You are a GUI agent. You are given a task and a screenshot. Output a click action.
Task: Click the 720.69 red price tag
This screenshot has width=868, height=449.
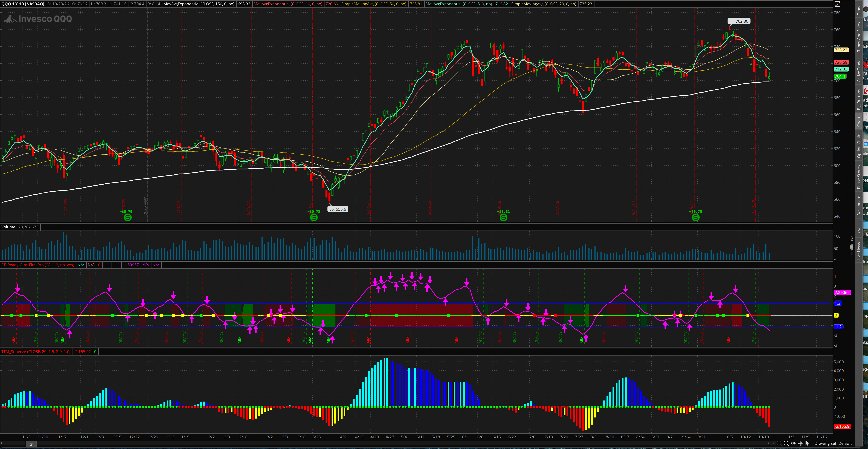841,62
